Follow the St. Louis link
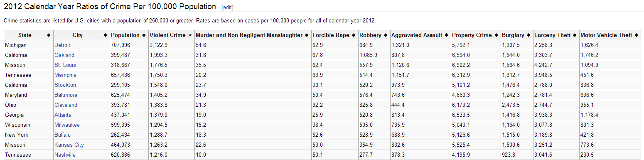644x160 pixels. 65,65
